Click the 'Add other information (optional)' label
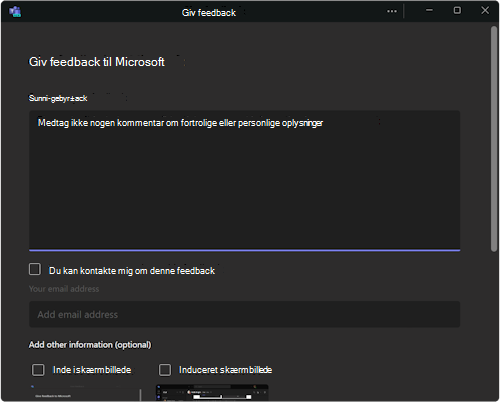 [x=90, y=345]
